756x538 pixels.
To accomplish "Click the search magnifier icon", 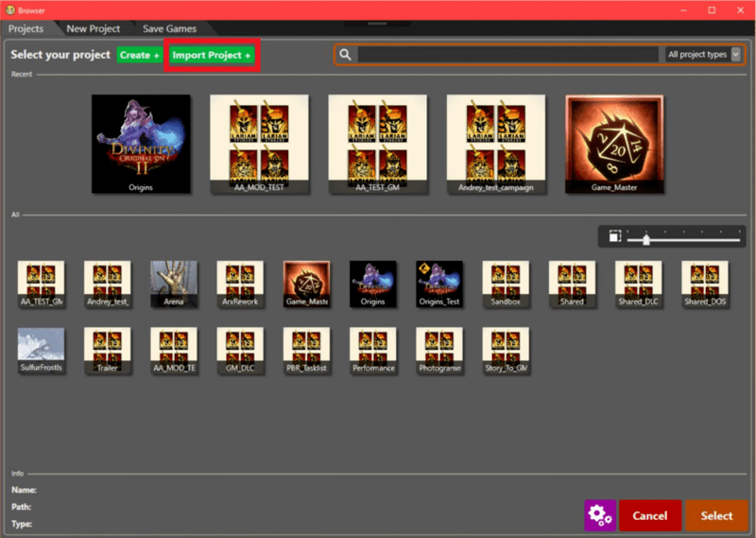I will [x=345, y=55].
